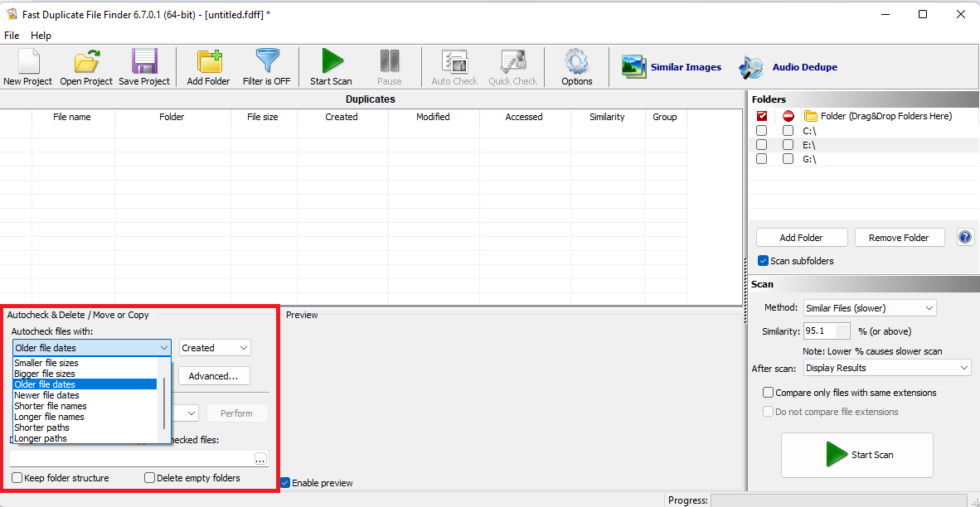Click the Add Folder toolbar icon
Image resolution: width=980 pixels, height=507 pixels.
point(209,62)
